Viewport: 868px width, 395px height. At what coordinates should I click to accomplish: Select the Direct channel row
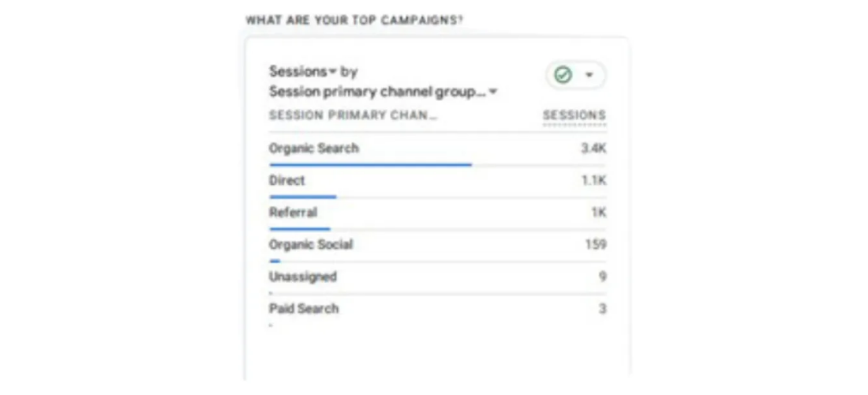(437, 181)
